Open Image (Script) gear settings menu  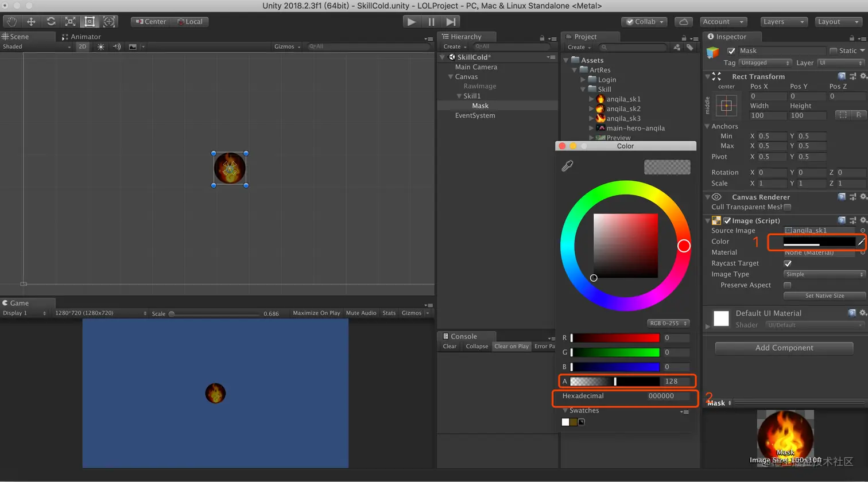click(x=863, y=220)
